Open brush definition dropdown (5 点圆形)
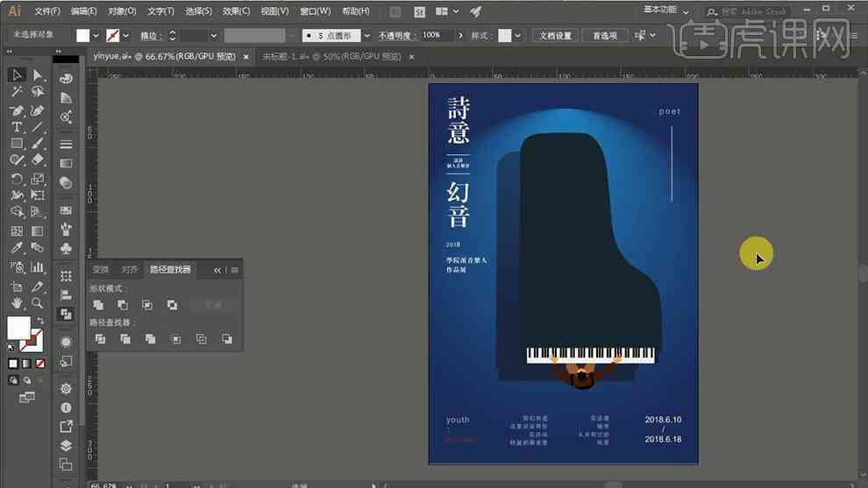 [x=367, y=35]
